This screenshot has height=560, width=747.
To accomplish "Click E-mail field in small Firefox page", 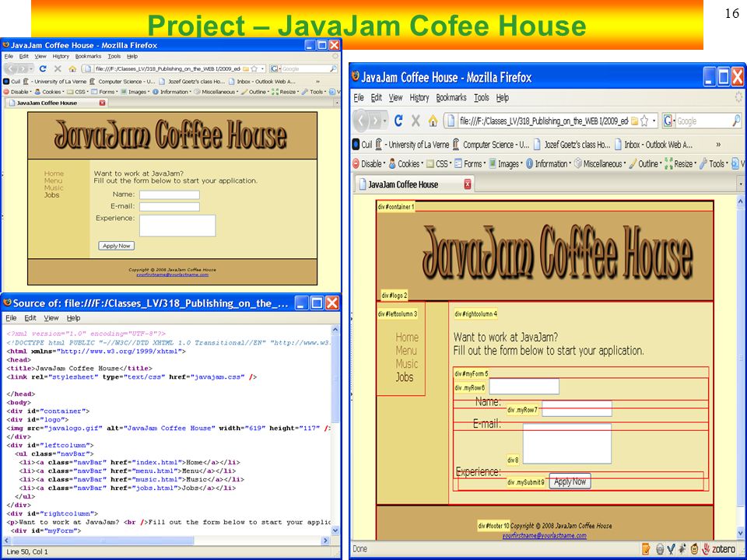I will [x=169, y=207].
